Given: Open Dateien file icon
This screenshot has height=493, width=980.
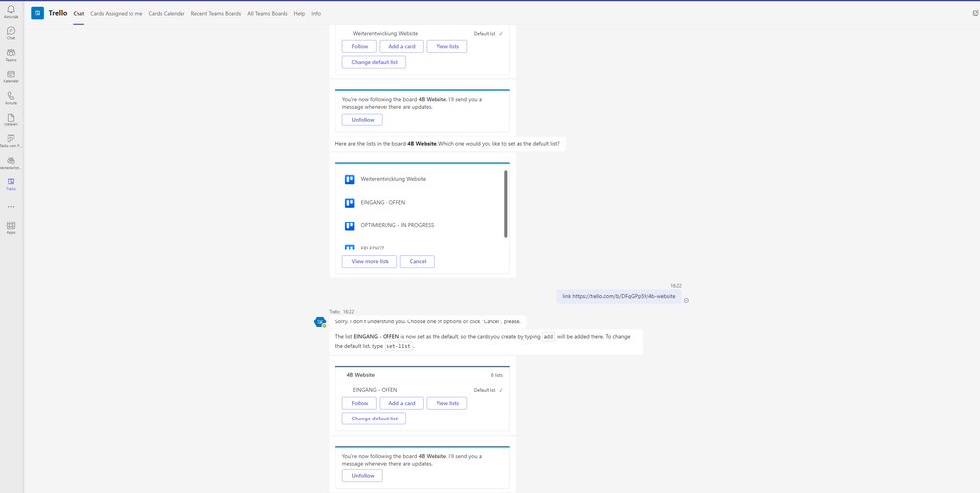Looking at the screenshot, I should coord(11,120).
